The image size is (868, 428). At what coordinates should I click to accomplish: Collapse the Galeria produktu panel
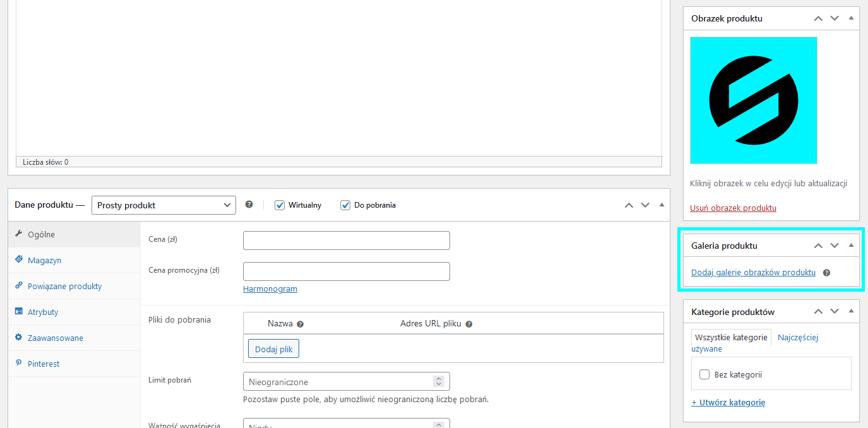coord(850,245)
